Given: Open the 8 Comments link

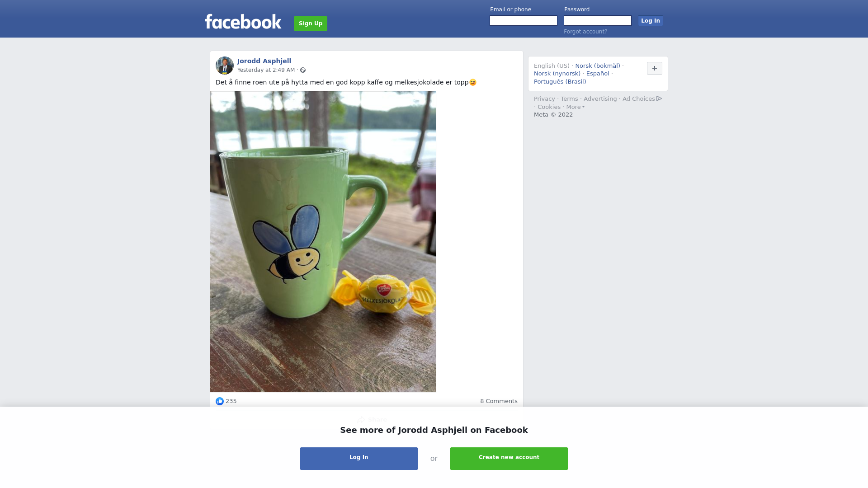Looking at the screenshot, I should (x=499, y=401).
